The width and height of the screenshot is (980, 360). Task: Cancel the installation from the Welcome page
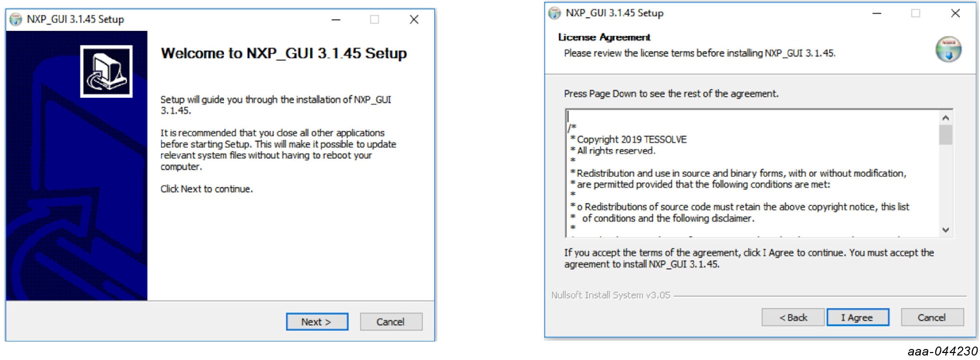click(x=390, y=322)
